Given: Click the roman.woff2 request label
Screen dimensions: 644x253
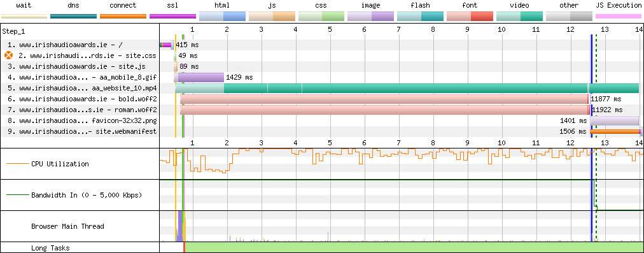Looking at the screenshot, I should point(82,110).
